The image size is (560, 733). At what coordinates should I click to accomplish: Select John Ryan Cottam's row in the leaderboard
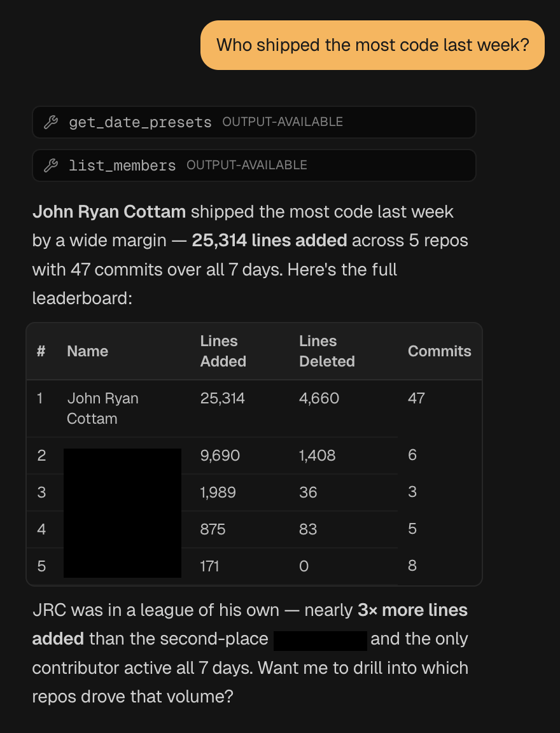click(x=255, y=408)
